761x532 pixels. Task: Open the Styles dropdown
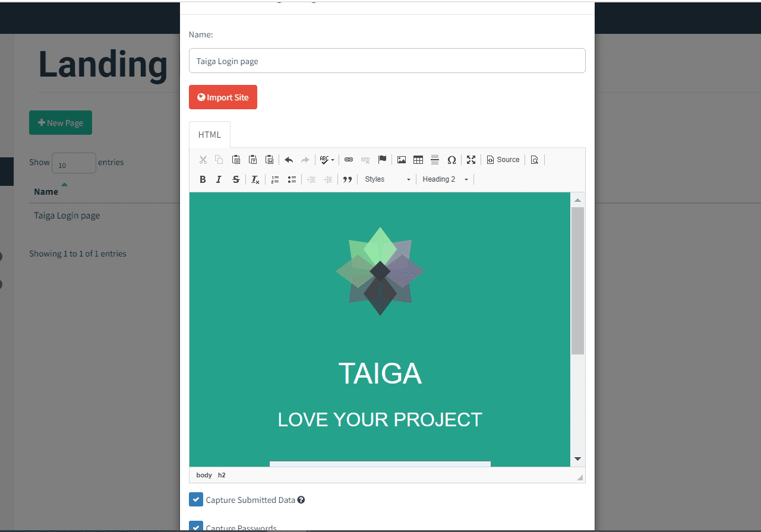(387, 179)
